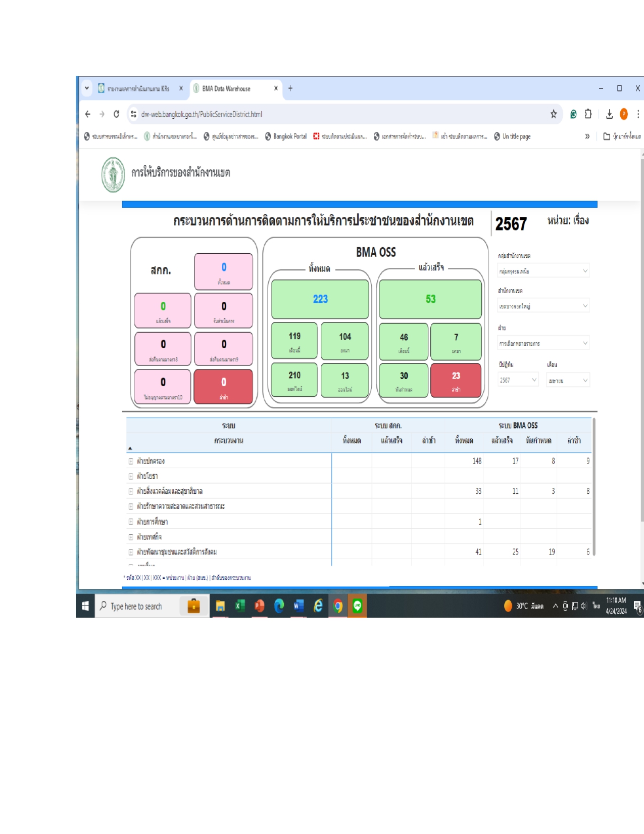The height and width of the screenshot is (834, 644).
Task: Open a new browser tab
Action: 290,88
